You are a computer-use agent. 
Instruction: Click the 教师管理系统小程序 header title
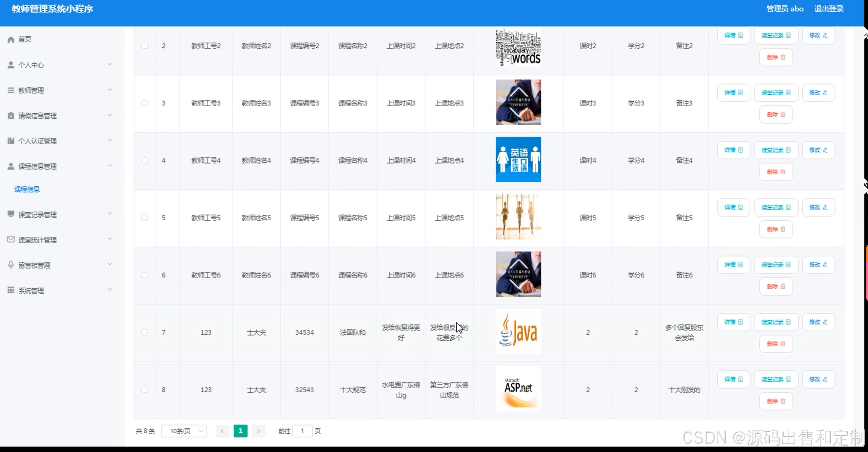(x=52, y=9)
